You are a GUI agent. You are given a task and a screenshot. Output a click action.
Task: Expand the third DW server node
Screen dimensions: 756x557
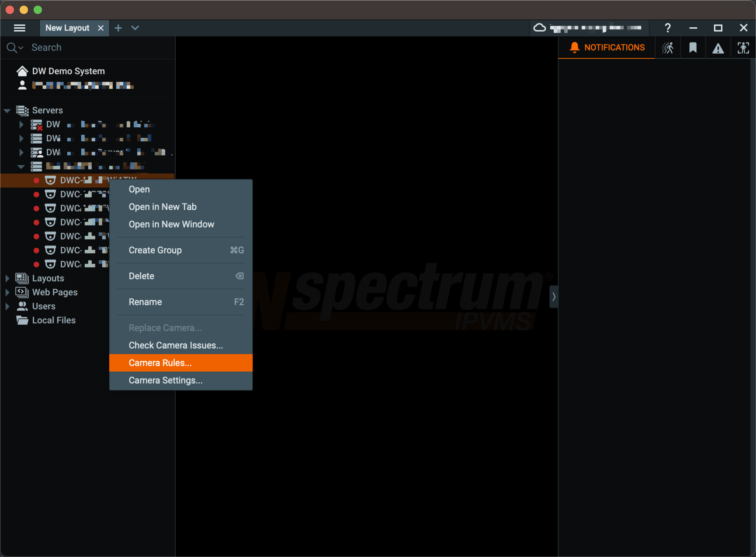(x=21, y=152)
